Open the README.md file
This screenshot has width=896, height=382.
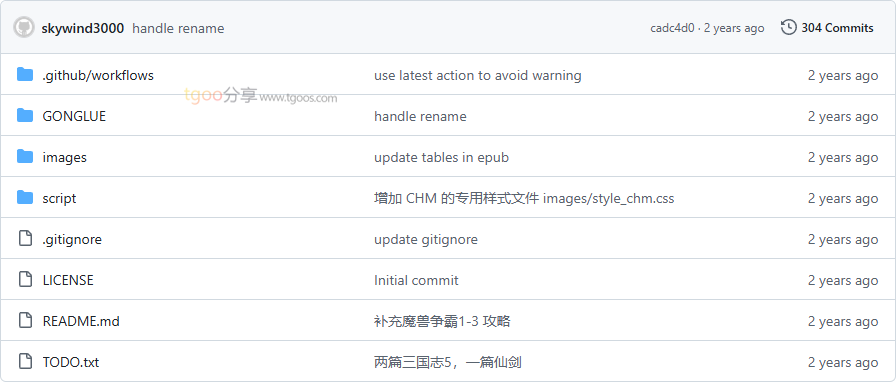coord(81,321)
